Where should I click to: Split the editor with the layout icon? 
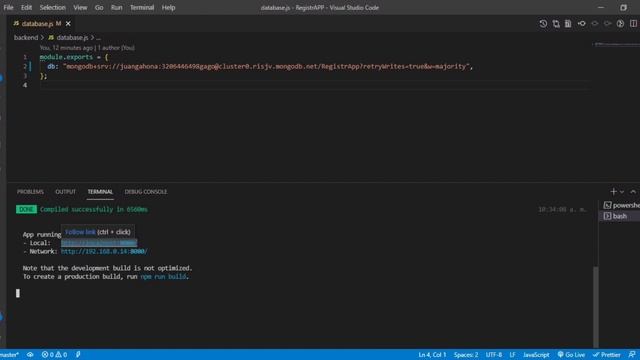(x=633, y=24)
